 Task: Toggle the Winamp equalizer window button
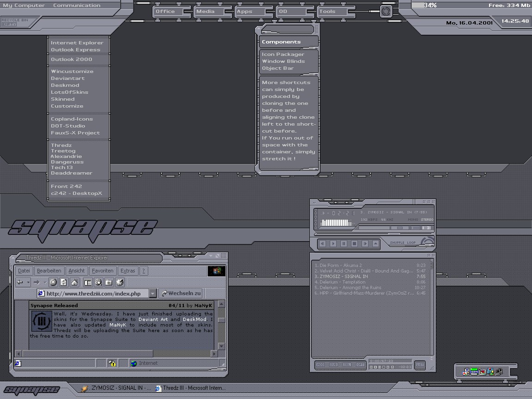pos(415,228)
